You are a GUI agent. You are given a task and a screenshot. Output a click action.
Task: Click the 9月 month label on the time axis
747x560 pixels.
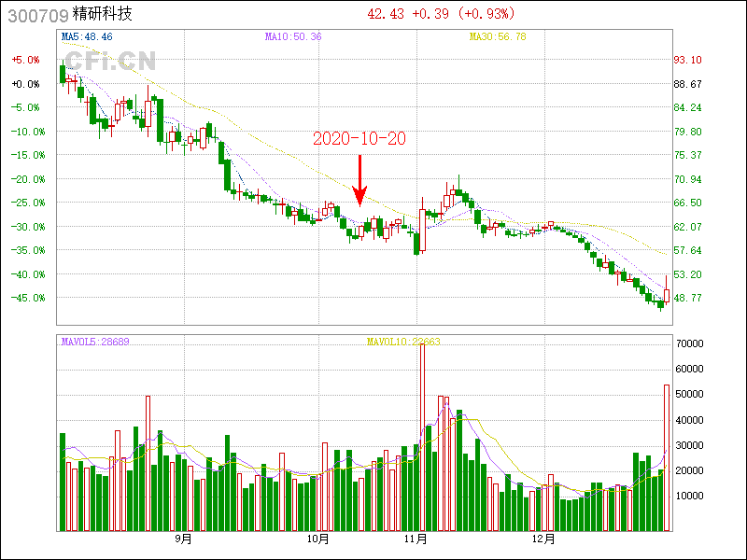click(x=183, y=539)
